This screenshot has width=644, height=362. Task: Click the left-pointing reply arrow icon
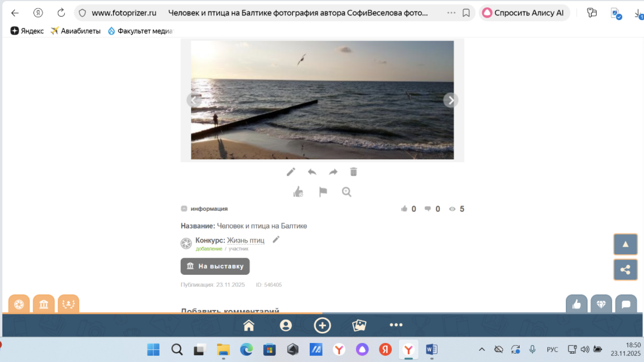[312, 172]
